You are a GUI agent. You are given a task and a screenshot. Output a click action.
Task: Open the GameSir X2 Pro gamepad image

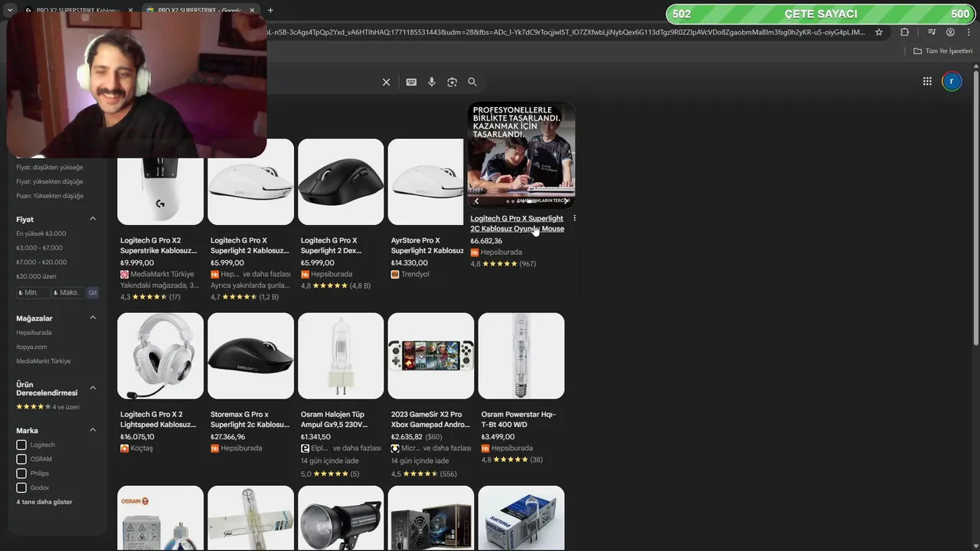pos(431,356)
